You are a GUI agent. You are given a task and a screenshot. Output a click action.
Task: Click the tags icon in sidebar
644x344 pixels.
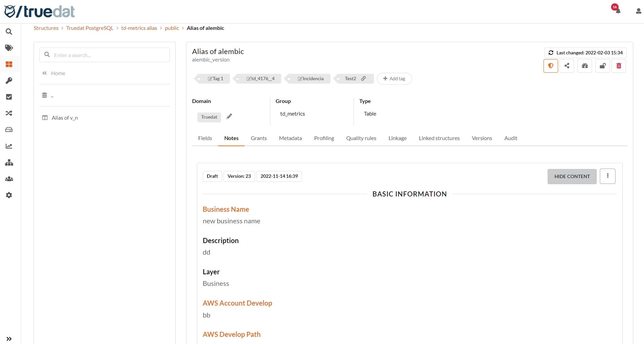coord(9,48)
